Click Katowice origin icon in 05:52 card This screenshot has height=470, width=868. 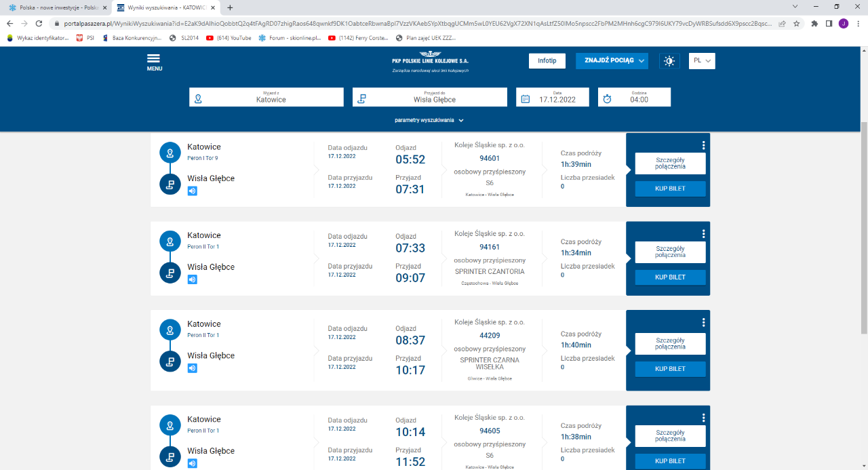[170, 152]
